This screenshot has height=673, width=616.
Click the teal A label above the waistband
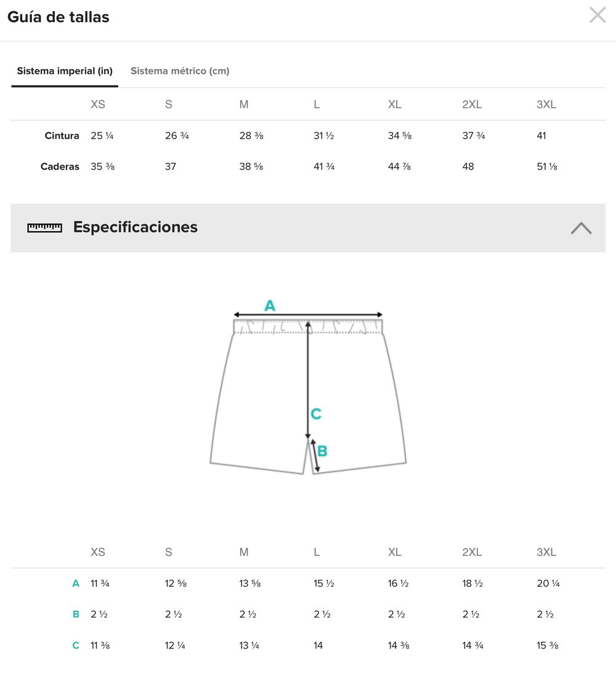pyautogui.click(x=270, y=305)
